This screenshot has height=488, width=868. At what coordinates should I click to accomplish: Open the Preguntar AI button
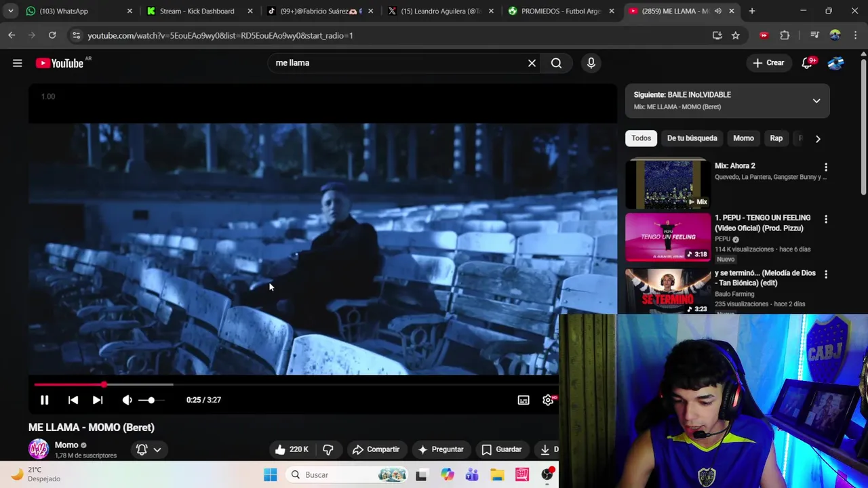click(441, 449)
